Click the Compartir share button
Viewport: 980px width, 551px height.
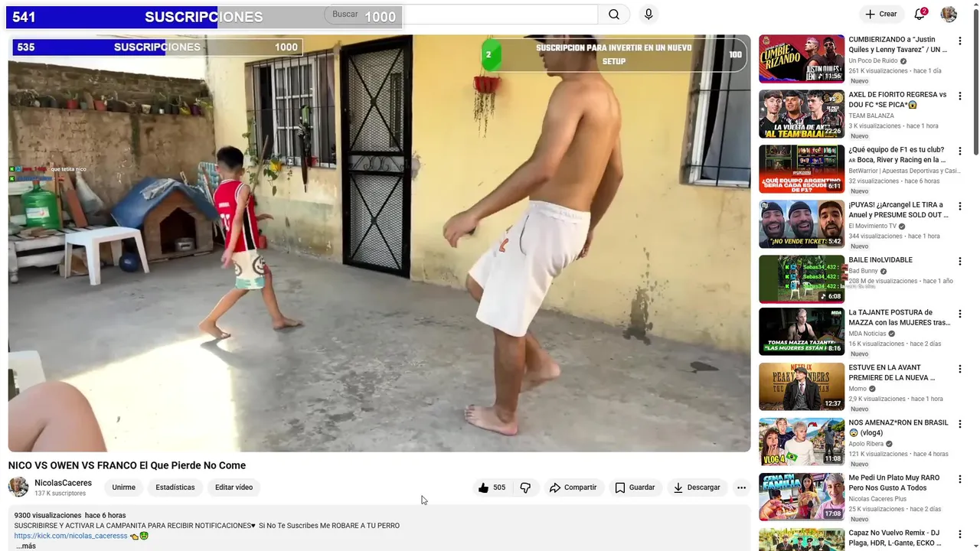tap(573, 487)
